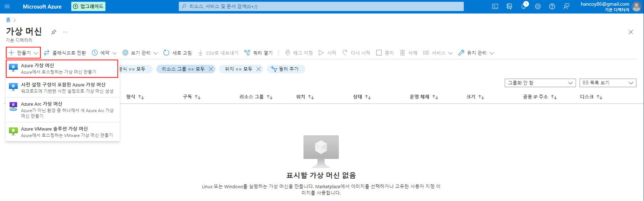
Task: Sort by 크기 column
Action: coord(476,97)
